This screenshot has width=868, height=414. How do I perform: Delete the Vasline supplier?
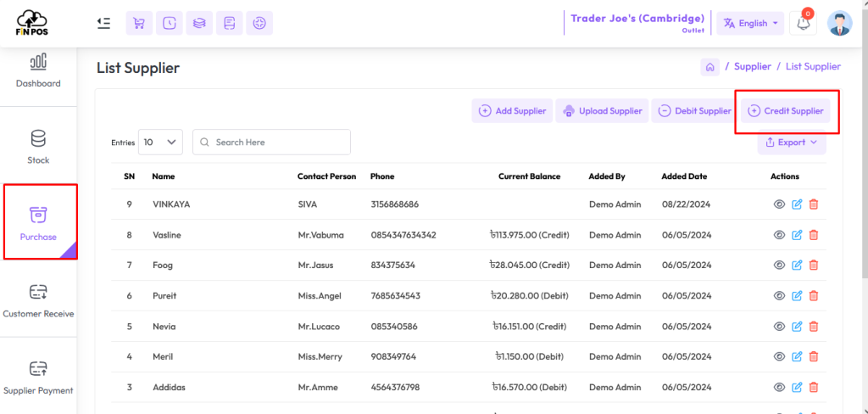pyautogui.click(x=813, y=235)
